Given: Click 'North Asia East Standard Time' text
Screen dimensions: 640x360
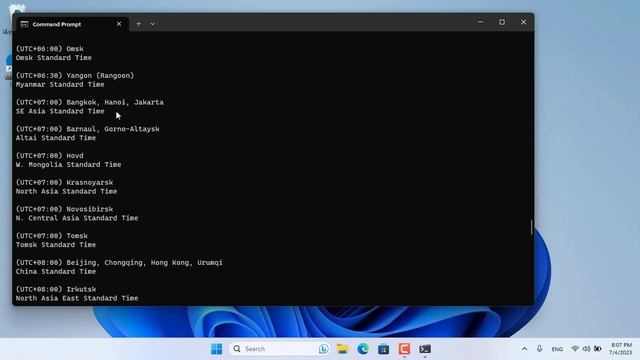Looking at the screenshot, I should point(77,298).
